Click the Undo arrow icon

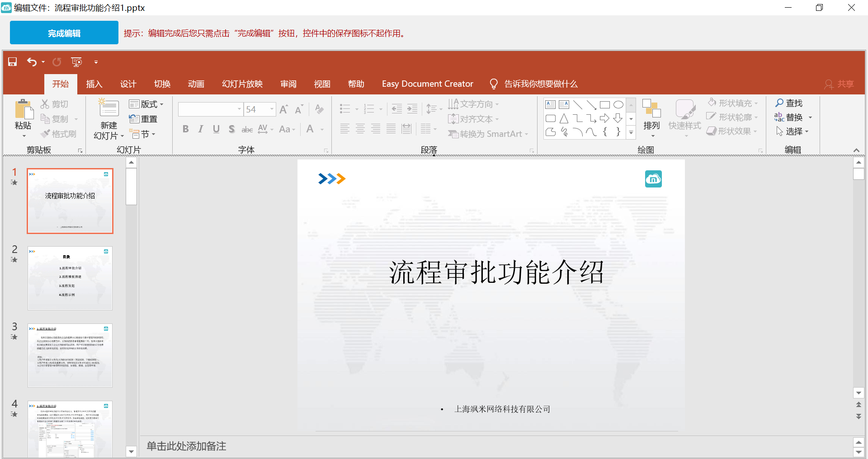click(x=32, y=62)
